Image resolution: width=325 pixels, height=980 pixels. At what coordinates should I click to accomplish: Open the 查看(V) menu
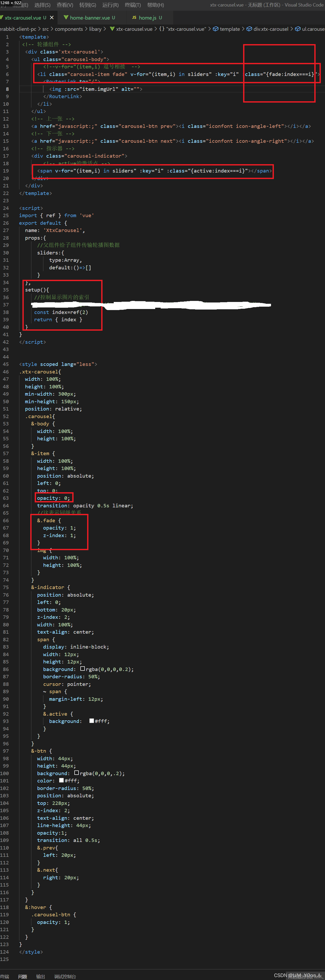point(65,5)
